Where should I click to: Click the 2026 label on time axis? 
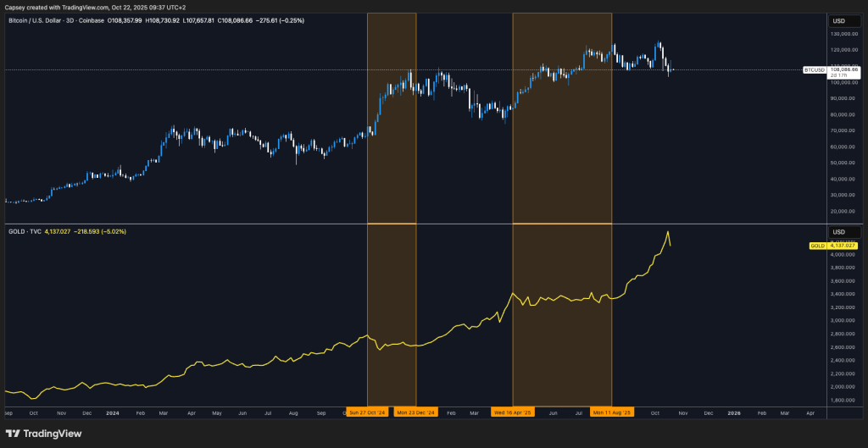(734, 412)
